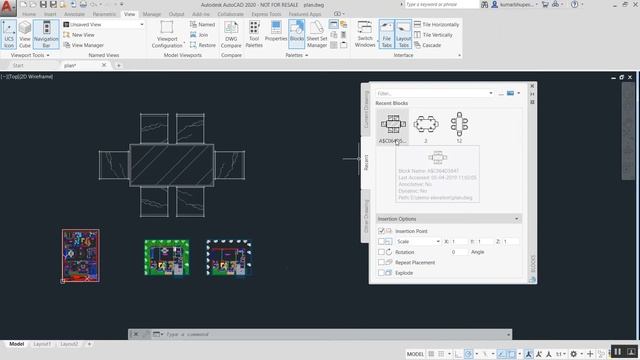640x360 pixels.
Task: Add a new drawing tab with plus
Action: pos(118,65)
